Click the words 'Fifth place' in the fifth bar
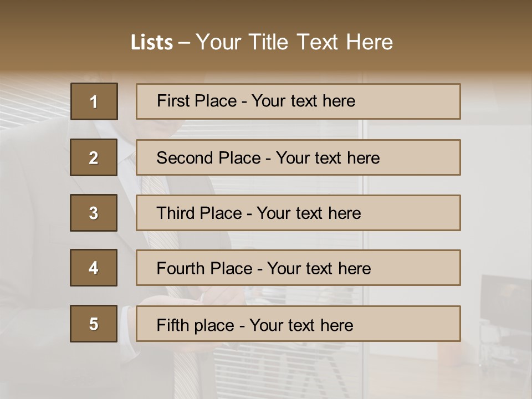The image size is (532, 399). [x=196, y=325]
